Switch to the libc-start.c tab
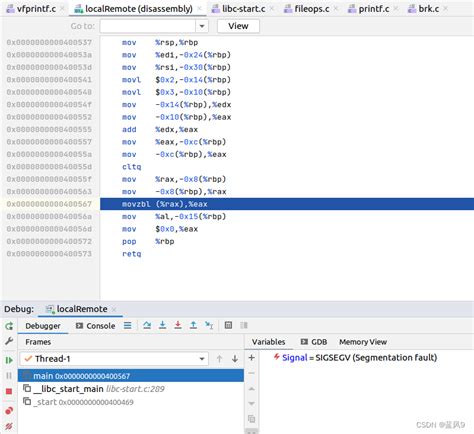Screen dimensions: 474x434 click(x=243, y=9)
